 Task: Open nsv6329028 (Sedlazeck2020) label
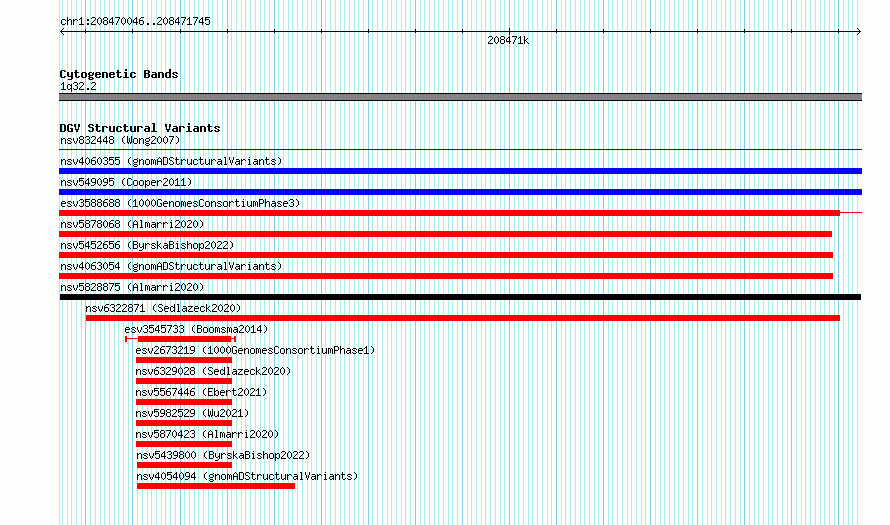pos(213,371)
